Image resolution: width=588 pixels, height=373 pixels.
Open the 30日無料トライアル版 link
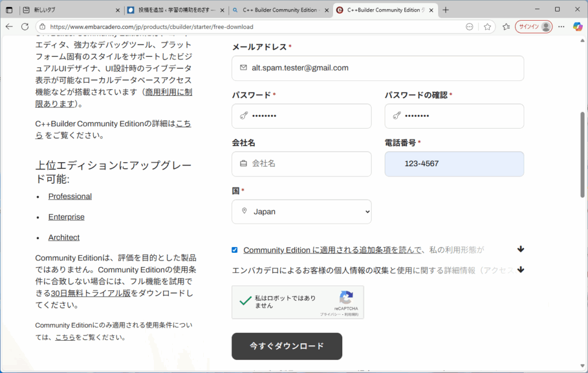(x=91, y=293)
